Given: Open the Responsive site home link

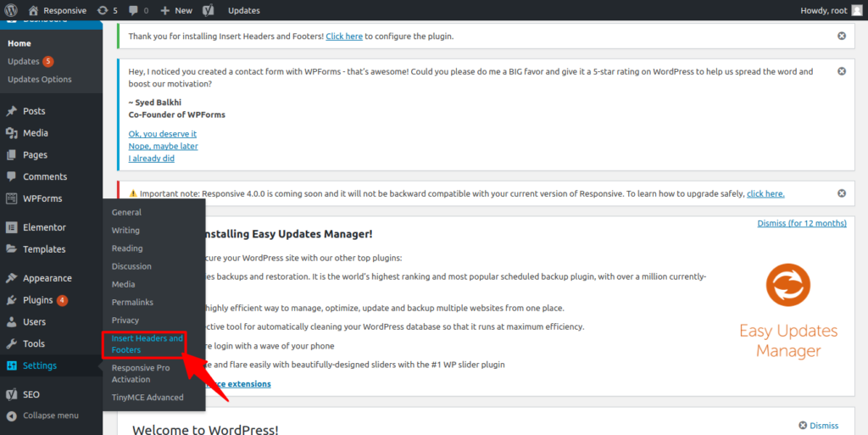Looking at the screenshot, I should tap(57, 10).
